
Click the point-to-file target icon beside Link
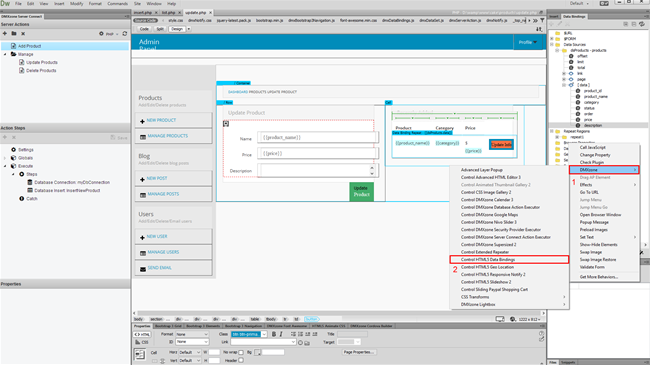(x=301, y=343)
